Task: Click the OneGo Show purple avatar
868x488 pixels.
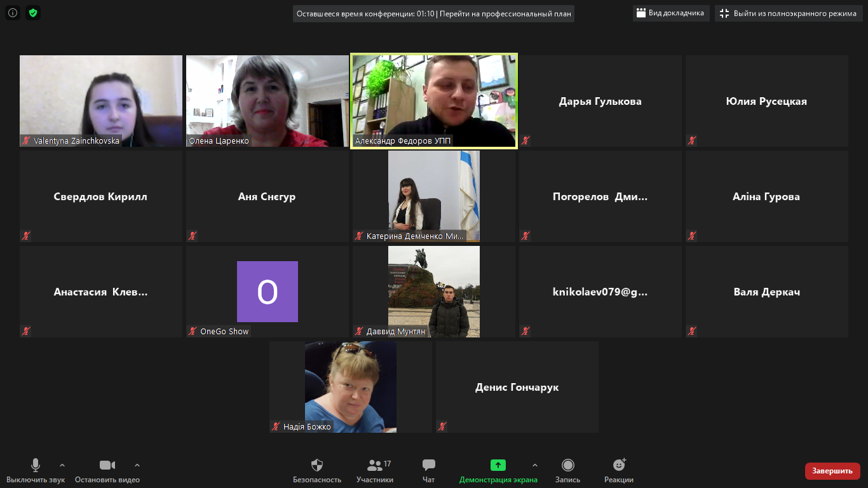Action: 268,292
